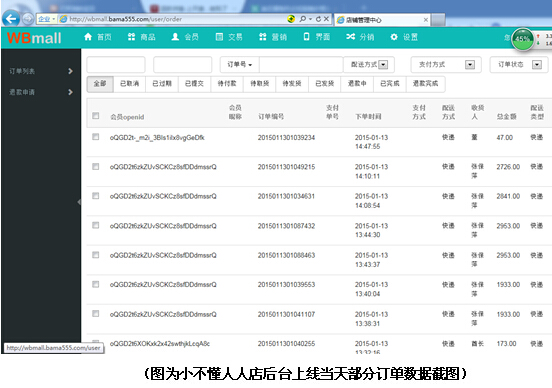Open the 支付方式 dropdown

point(446,64)
